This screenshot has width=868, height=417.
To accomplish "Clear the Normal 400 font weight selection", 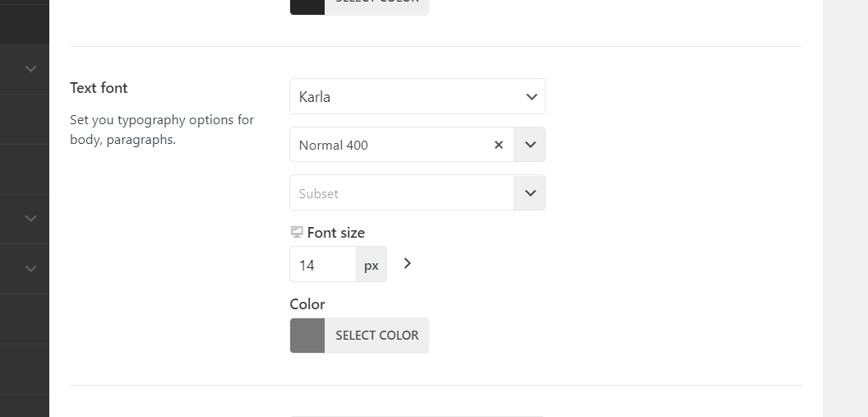I will pos(498,145).
